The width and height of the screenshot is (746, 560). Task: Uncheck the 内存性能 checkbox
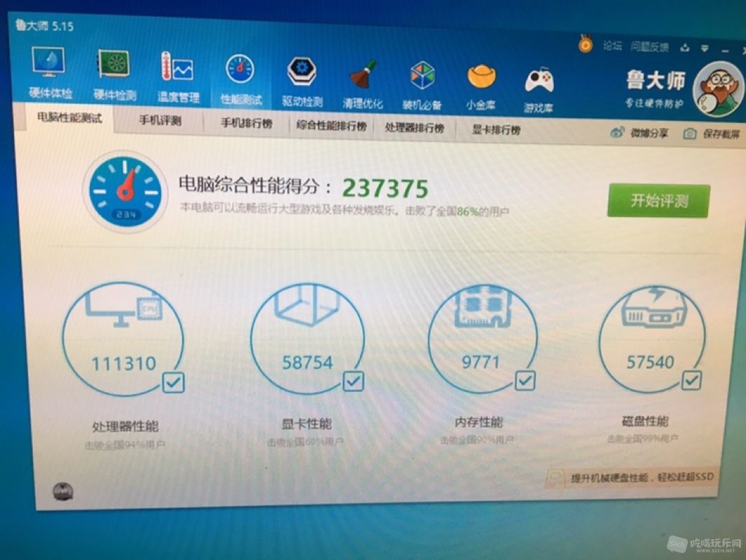pos(525,381)
